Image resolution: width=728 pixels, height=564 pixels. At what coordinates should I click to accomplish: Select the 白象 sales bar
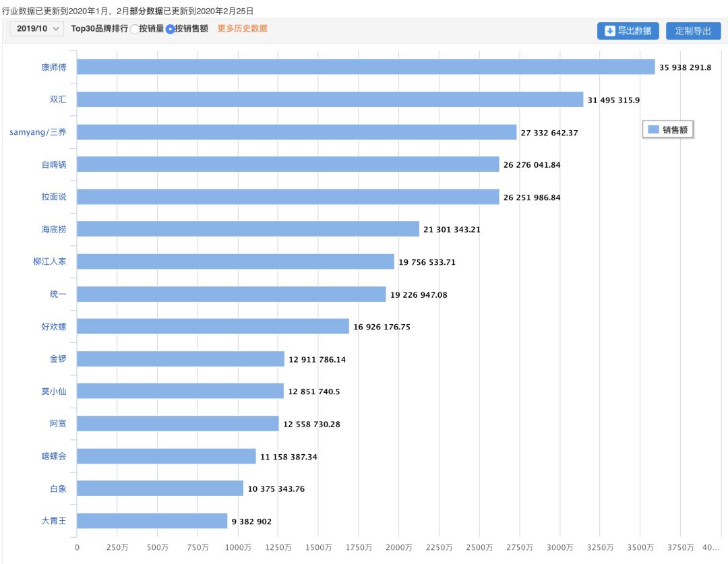tap(160, 489)
